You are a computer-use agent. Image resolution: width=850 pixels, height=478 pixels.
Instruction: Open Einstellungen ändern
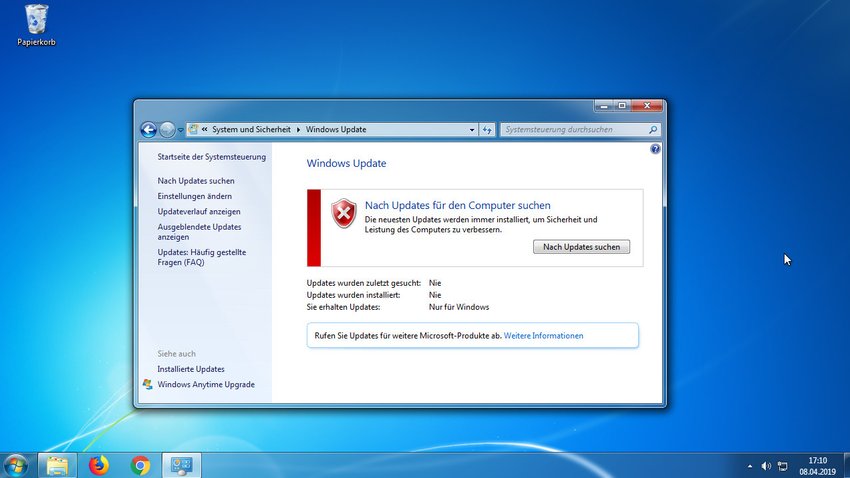coord(195,196)
